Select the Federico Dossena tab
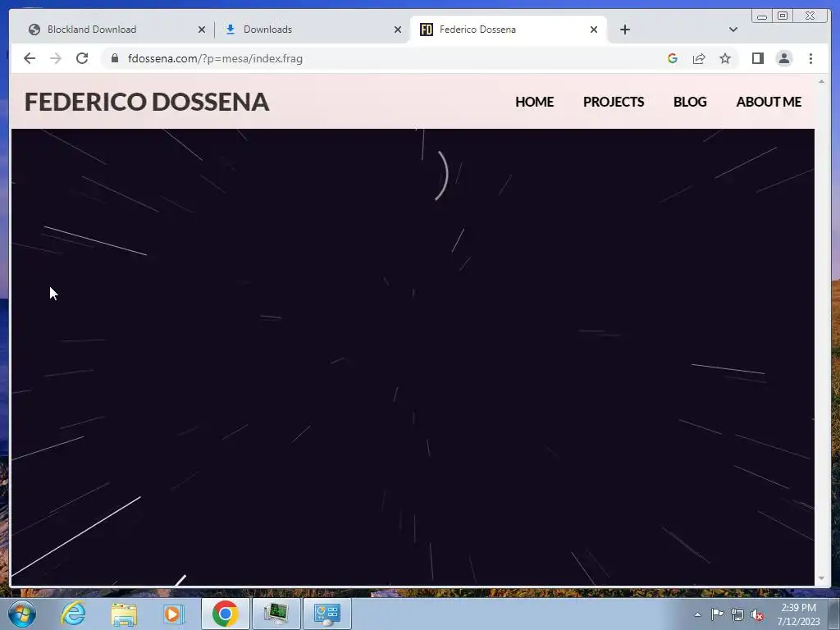840x630 pixels. pos(508,30)
